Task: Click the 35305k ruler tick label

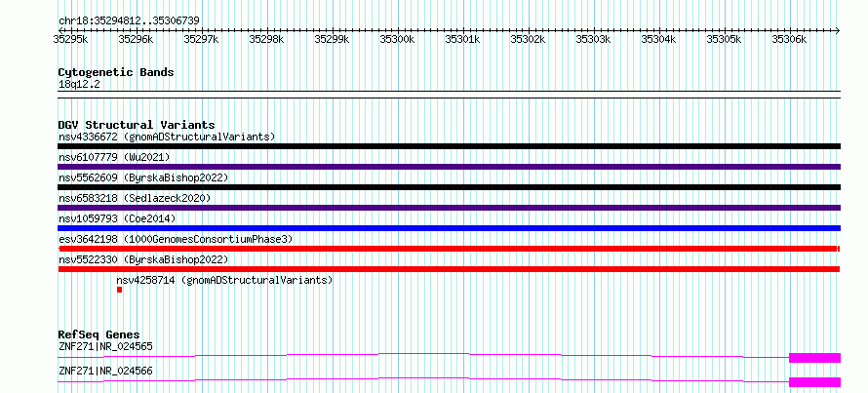Action: pyautogui.click(x=724, y=39)
